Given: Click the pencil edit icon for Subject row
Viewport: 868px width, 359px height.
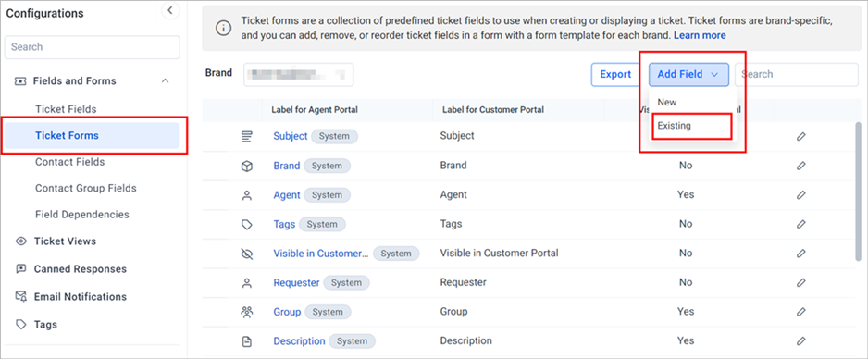Looking at the screenshot, I should 800,136.
